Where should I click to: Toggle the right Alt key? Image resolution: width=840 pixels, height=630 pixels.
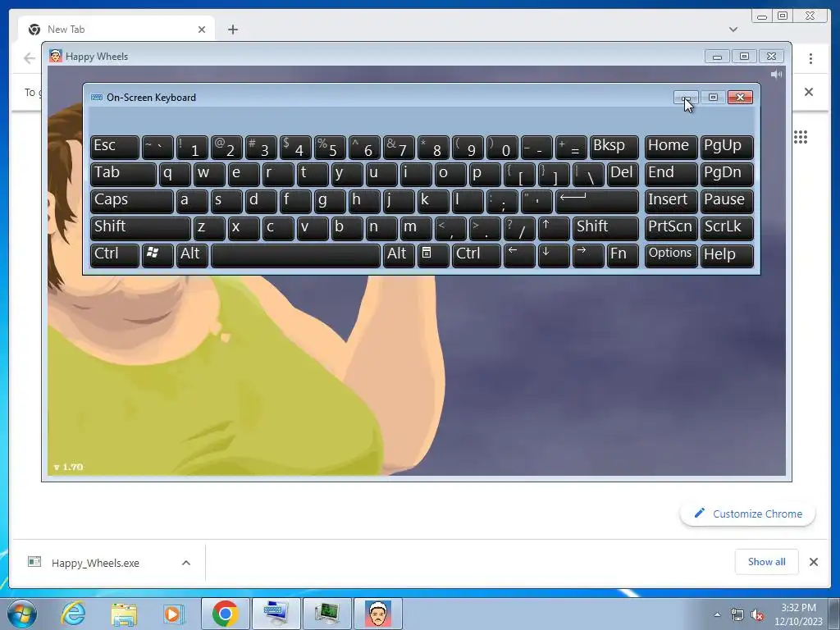coord(399,255)
